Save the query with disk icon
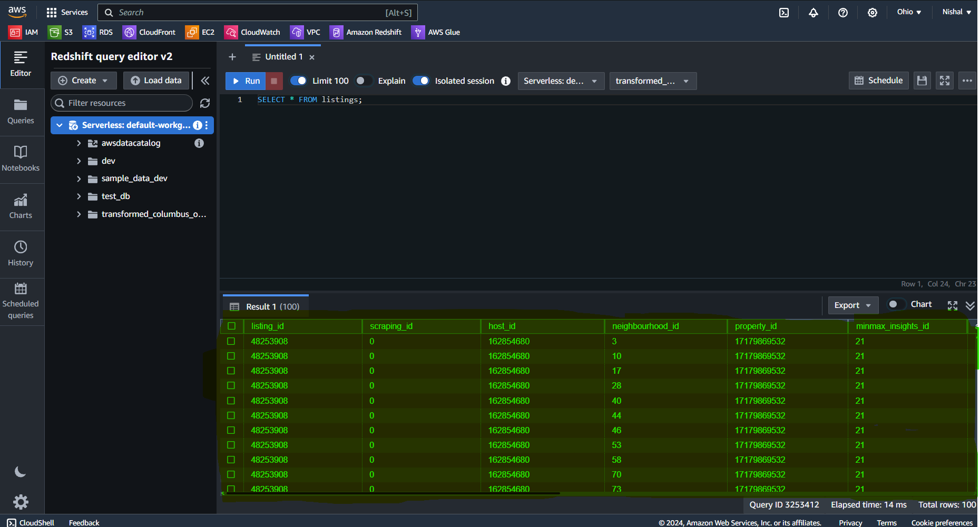Image resolution: width=980 pixels, height=527 pixels. pos(922,81)
